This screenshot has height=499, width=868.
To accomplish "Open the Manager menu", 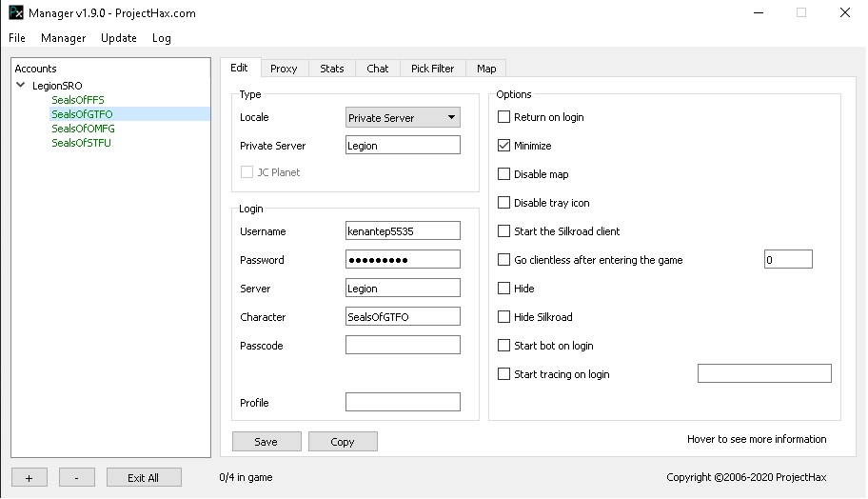I will click(64, 38).
